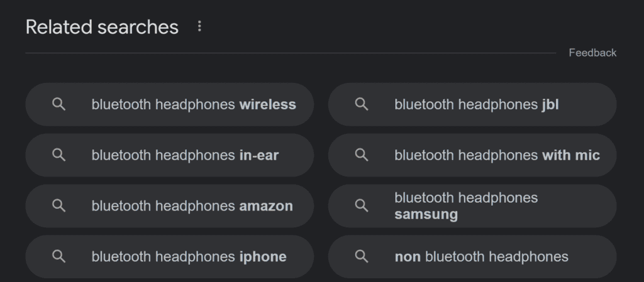Click the search icon next to iphone suggestion
The height and width of the screenshot is (282, 644).
click(x=58, y=257)
